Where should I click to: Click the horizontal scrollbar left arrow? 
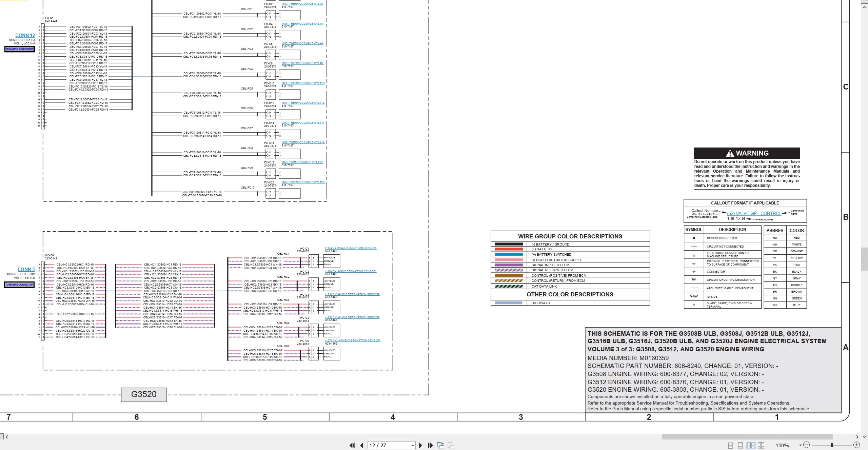[x=7, y=437]
